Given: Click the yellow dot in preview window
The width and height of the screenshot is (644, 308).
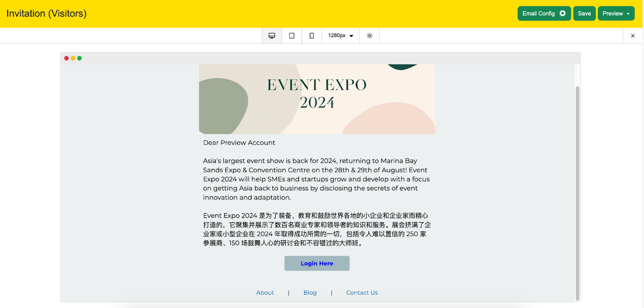Looking at the screenshot, I should 73,58.
